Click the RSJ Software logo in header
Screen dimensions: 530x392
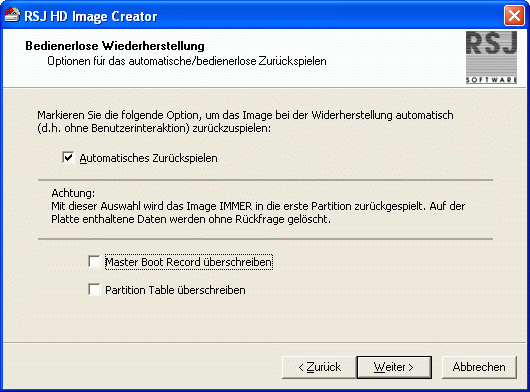[491, 57]
